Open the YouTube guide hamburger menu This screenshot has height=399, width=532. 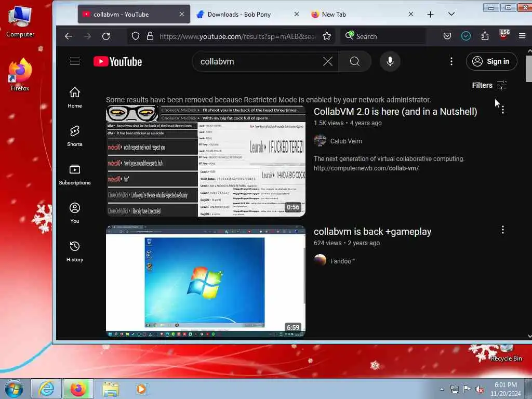point(75,61)
